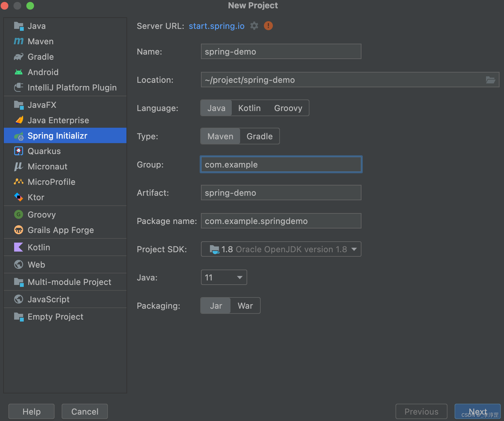
Task: Click the Help button
Action: coord(31,411)
